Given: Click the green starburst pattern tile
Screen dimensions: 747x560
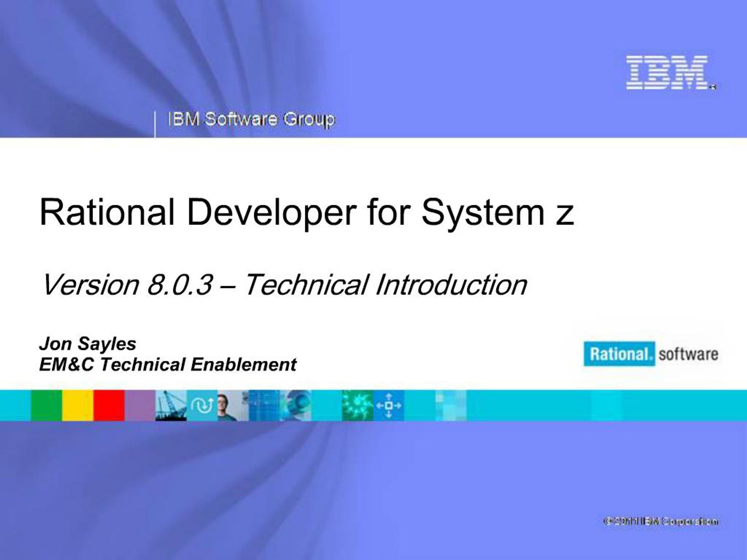Looking at the screenshot, I should coord(358,405).
